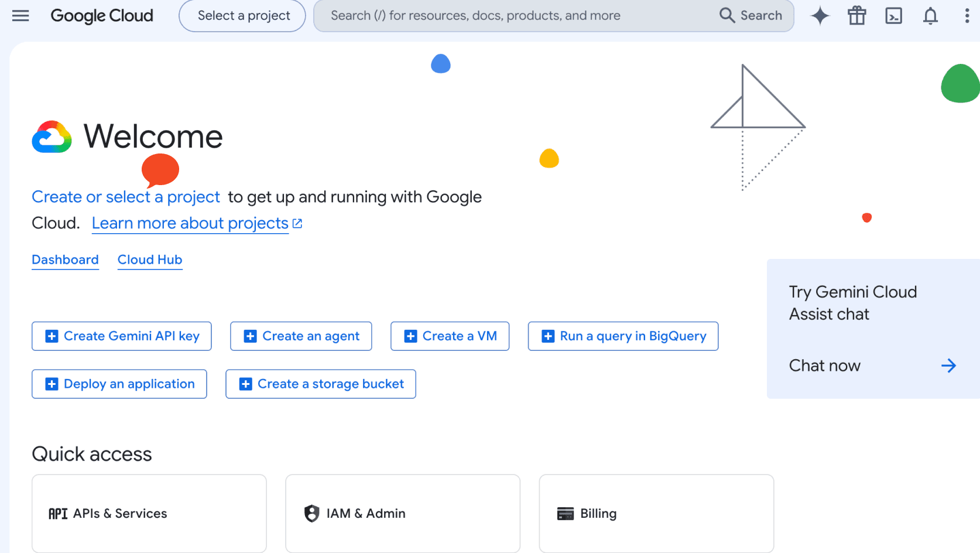Click Run a query in BigQuery button
This screenshot has width=980, height=553.
coord(623,336)
